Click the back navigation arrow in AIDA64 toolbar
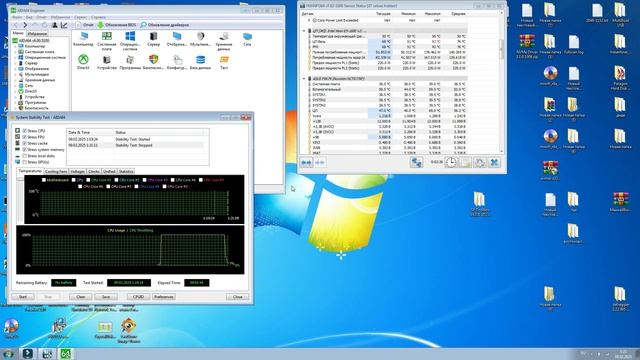Image resolution: width=640 pixels, height=360 pixels. point(16,25)
